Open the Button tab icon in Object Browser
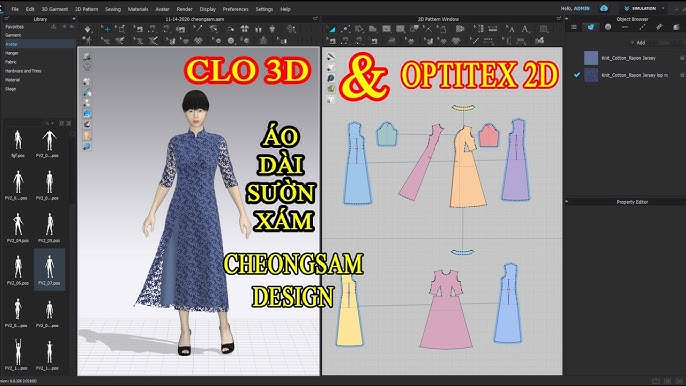686x386 pixels. click(608, 27)
